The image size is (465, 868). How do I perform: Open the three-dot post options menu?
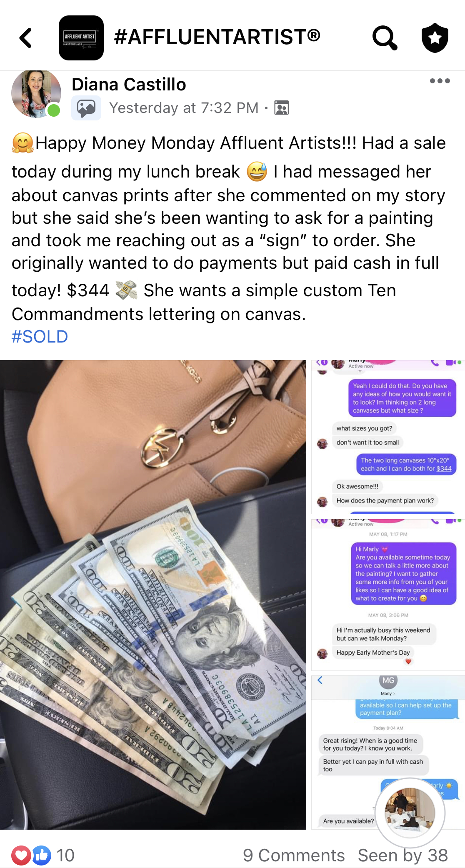click(x=440, y=81)
